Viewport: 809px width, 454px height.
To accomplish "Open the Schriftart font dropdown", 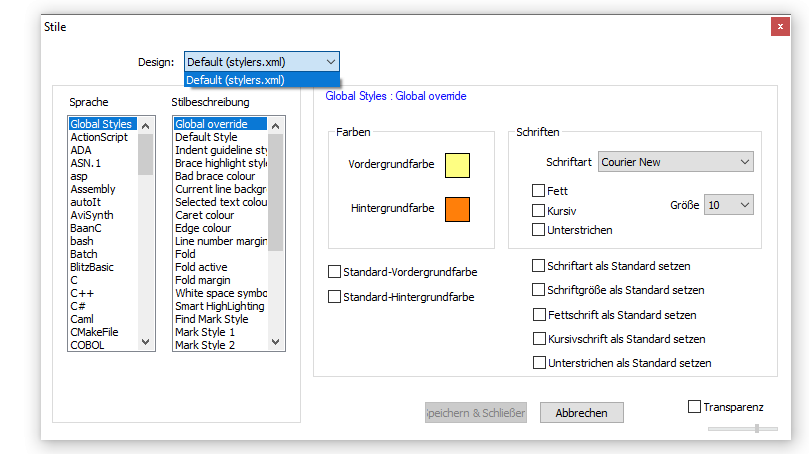I will pos(675,162).
